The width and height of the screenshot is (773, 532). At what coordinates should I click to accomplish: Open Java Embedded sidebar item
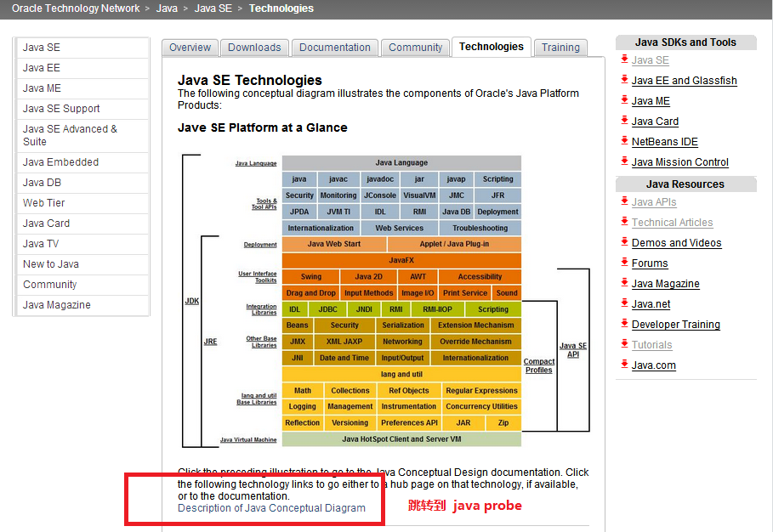click(82, 162)
